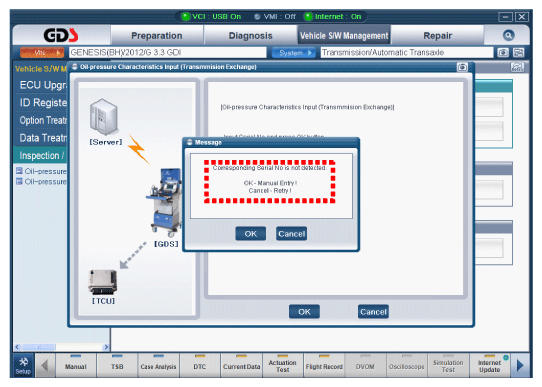The image size is (542, 387).
Task: Open Internet Update from the bottom toolbar
Action: pyautogui.click(x=490, y=366)
